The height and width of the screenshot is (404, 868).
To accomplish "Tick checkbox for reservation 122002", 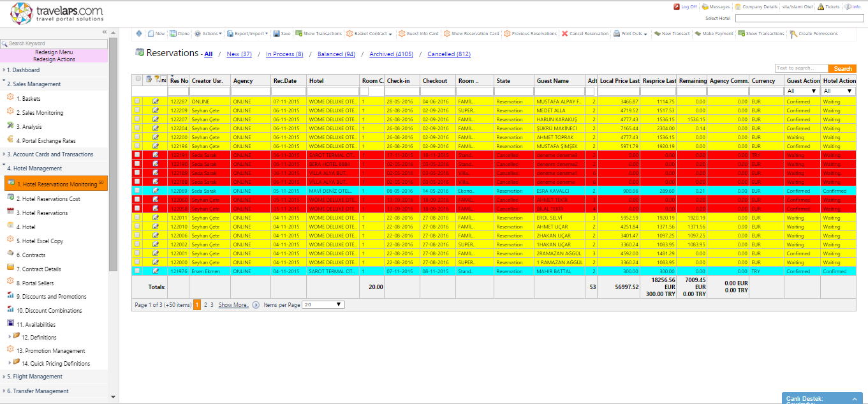I will (137, 244).
